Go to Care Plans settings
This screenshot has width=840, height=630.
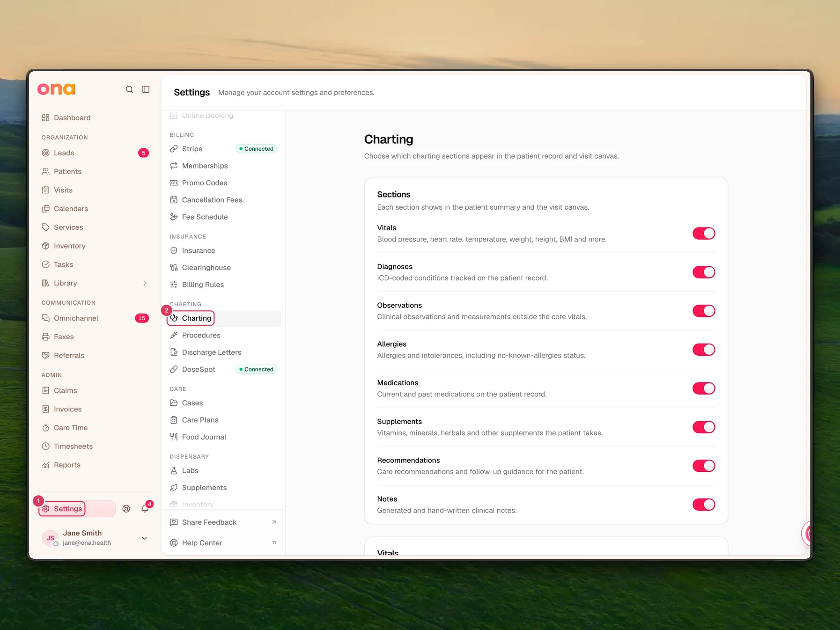[223, 420]
